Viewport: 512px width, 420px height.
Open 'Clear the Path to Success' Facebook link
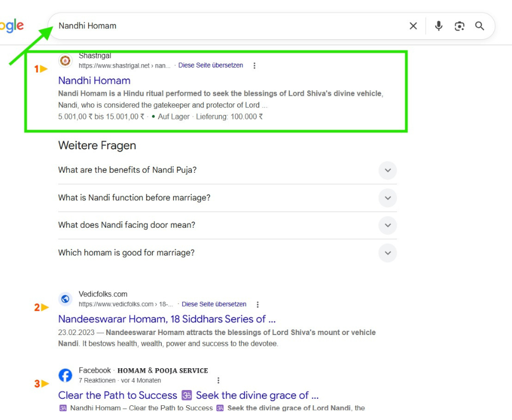pos(188,395)
